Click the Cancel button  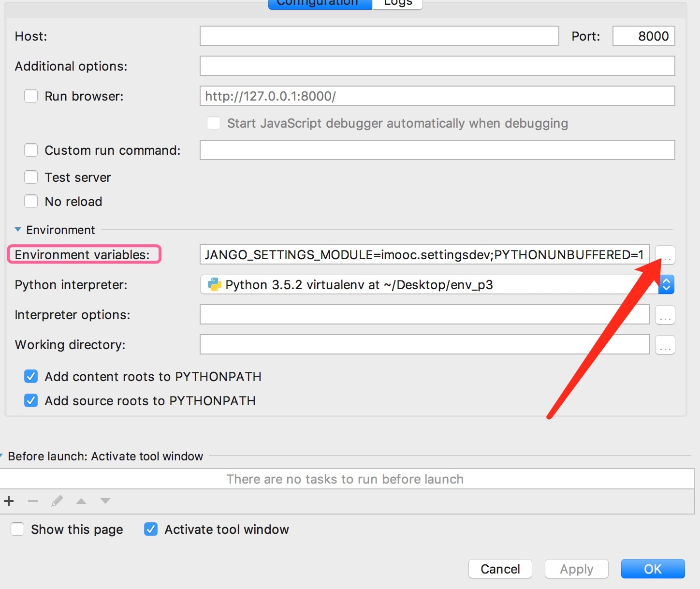pyautogui.click(x=500, y=569)
